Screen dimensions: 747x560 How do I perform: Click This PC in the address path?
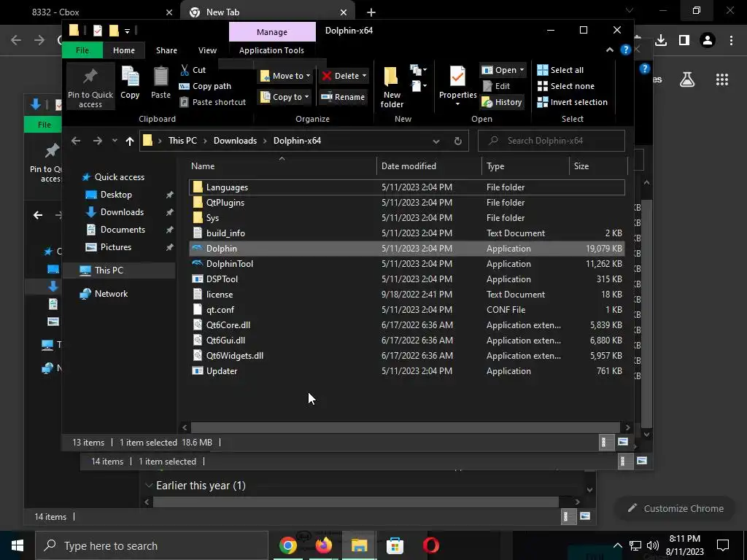tap(182, 141)
